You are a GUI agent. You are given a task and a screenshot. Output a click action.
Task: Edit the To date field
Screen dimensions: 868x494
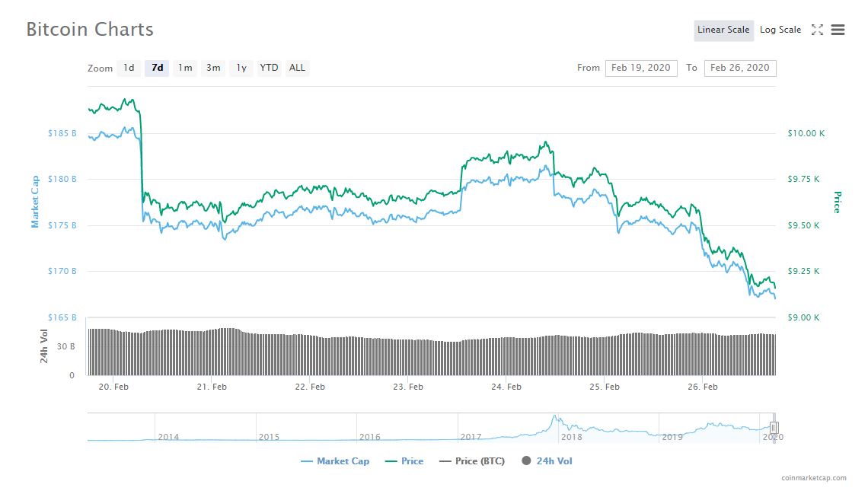click(x=740, y=68)
